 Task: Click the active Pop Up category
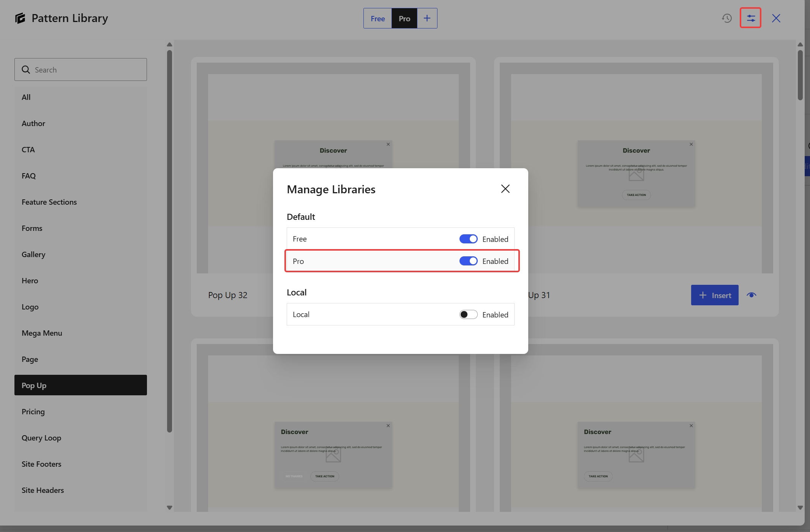[x=81, y=385]
